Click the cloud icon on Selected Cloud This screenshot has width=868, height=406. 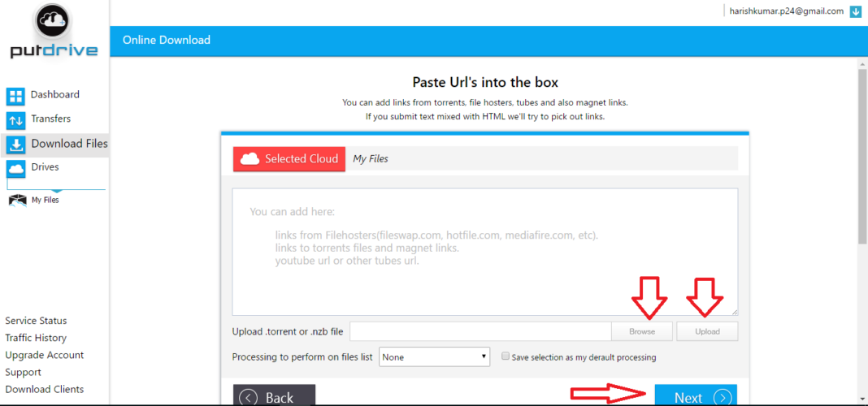pyautogui.click(x=250, y=159)
